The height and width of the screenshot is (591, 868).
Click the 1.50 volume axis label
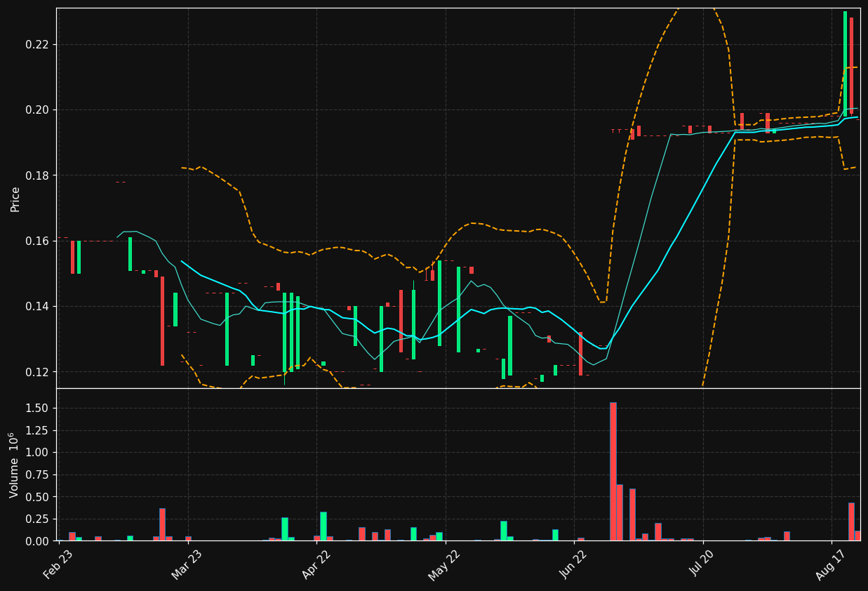click(x=38, y=408)
